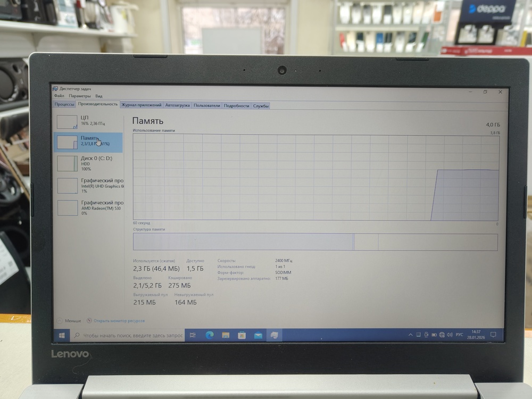Open the 'Файл' menu

(59, 96)
